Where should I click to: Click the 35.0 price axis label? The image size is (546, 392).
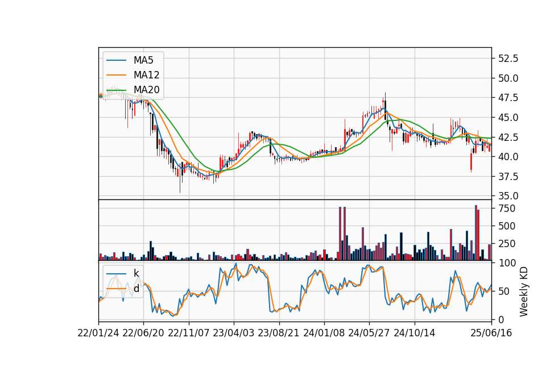coord(508,196)
